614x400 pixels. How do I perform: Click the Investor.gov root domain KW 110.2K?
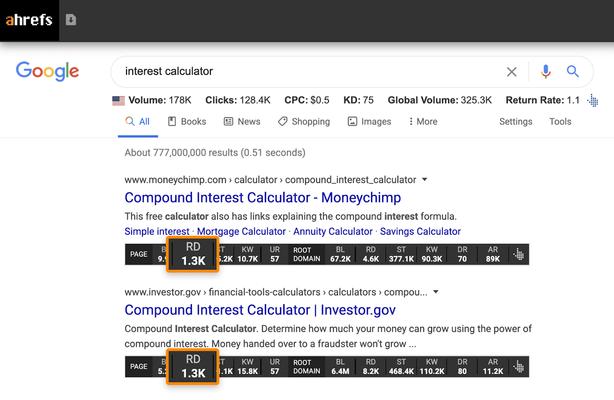[432, 367]
